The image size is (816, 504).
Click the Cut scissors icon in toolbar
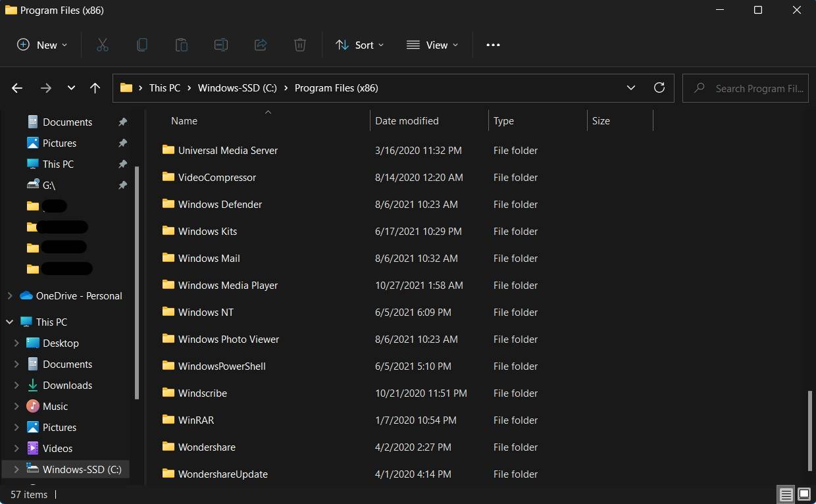[x=102, y=45]
